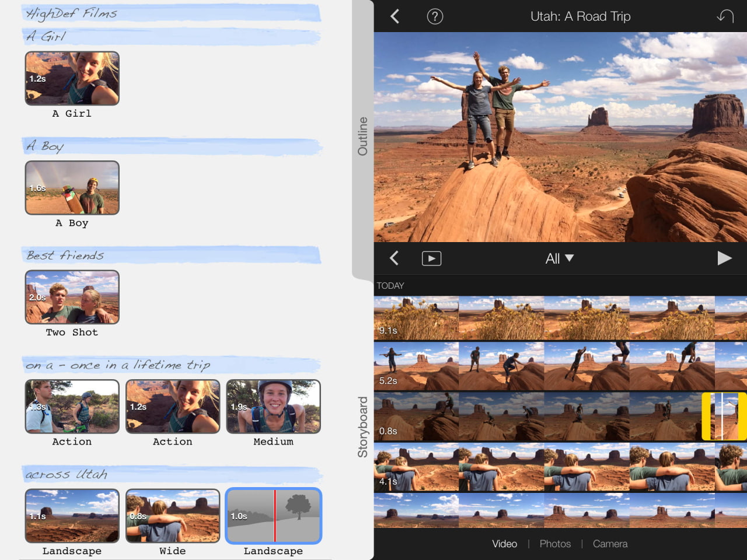Screen dimensions: 747x560
Task: Select the Medium shot with helmet girl
Action: click(273, 407)
